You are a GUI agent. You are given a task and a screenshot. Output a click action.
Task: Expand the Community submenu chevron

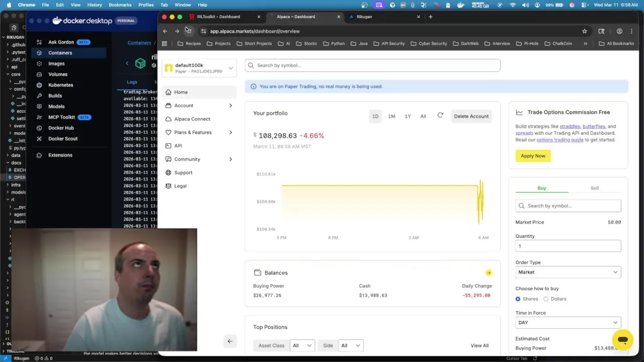(230, 159)
